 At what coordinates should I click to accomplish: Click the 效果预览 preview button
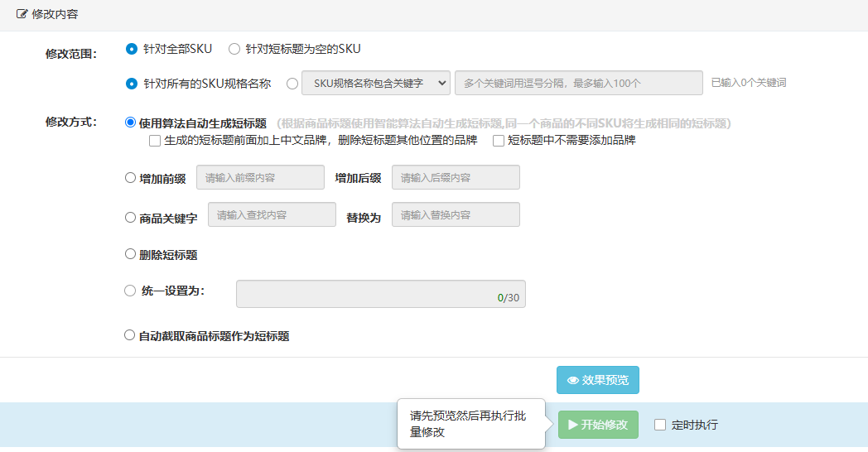click(x=597, y=380)
